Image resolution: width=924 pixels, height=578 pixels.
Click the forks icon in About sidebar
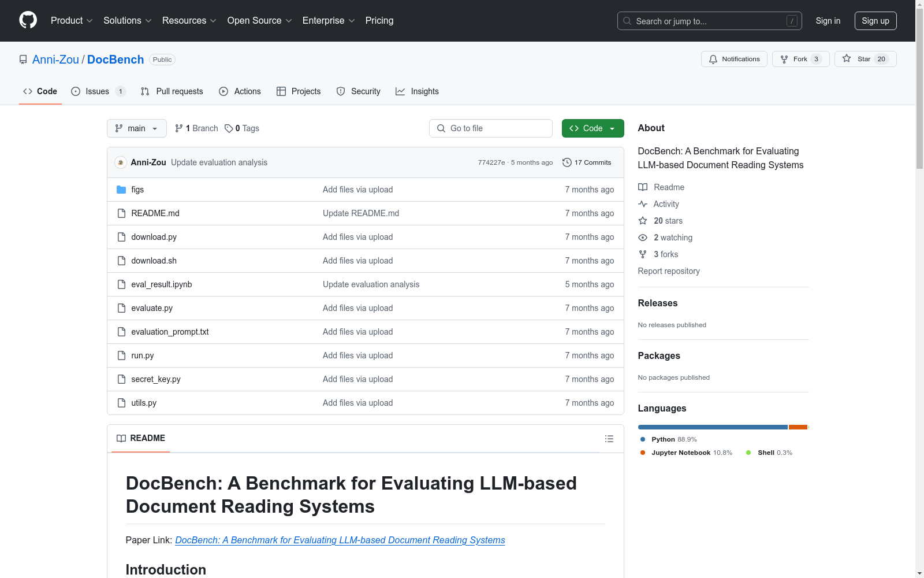[643, 254]
